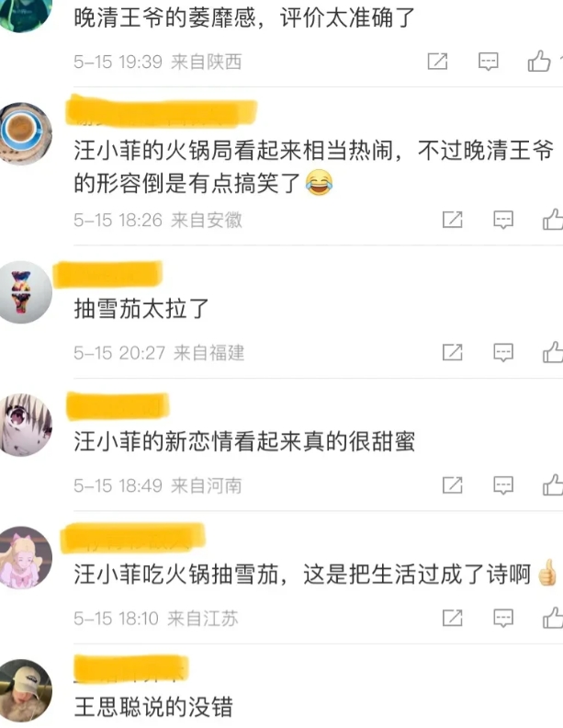Like the 江苏 comment about 生活过成了诗
The image size is (563, 728).
[553, 618]
